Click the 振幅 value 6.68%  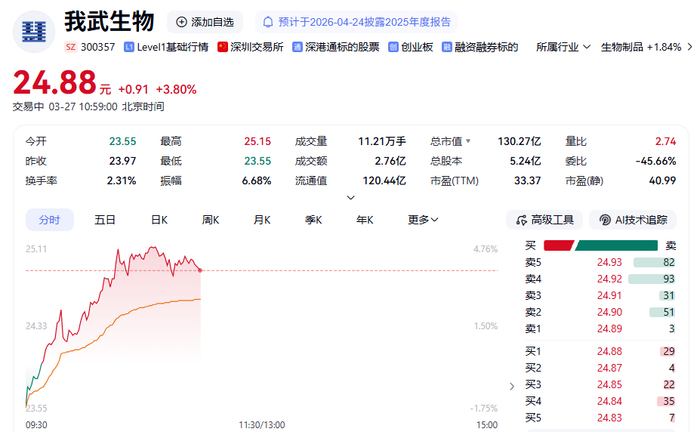coord(257,181)
